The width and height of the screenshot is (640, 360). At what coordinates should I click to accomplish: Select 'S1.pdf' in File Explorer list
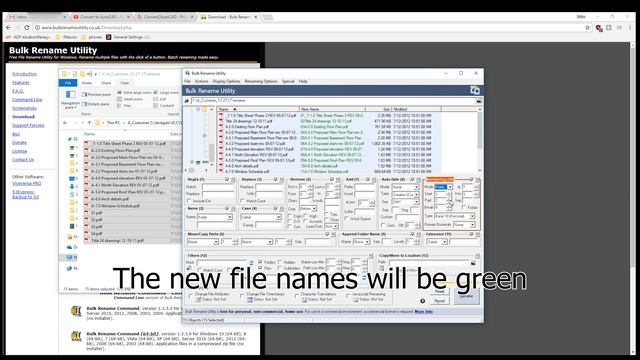(96, 213)
